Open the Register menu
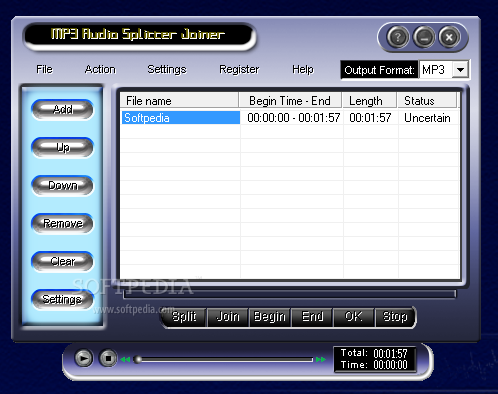 tap(239, 69)
